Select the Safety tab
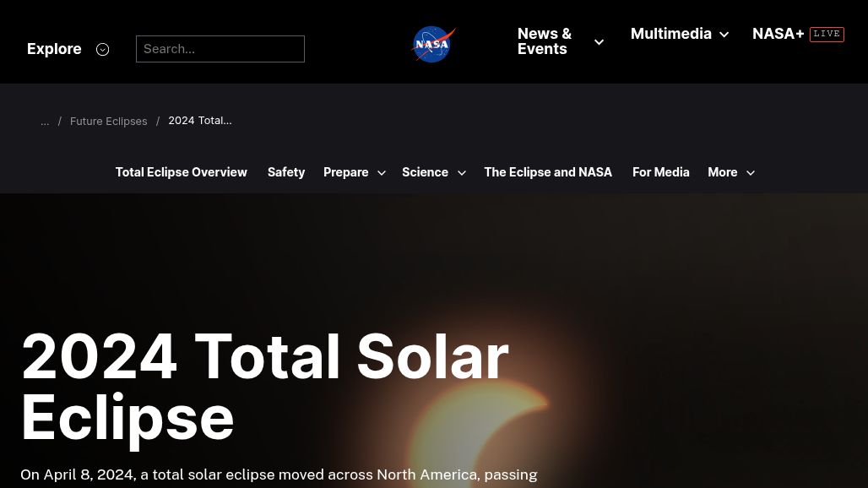Screen dimensions: 868x488 point(286,171)
